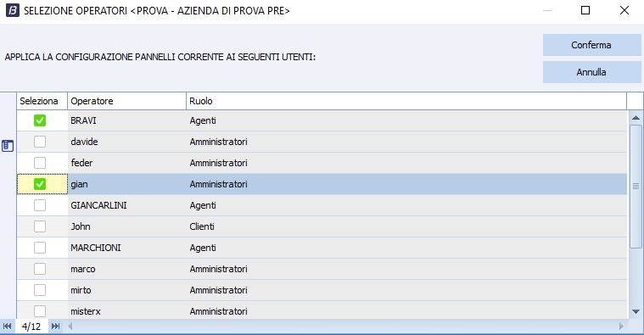Sort by the Operatore column header

pos(127,101)
